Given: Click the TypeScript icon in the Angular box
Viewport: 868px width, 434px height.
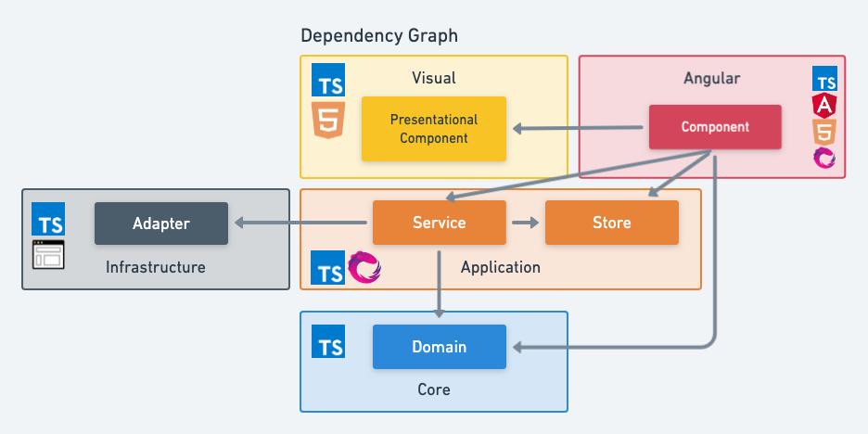Looking at the screenshot, I should pos(824,78).
